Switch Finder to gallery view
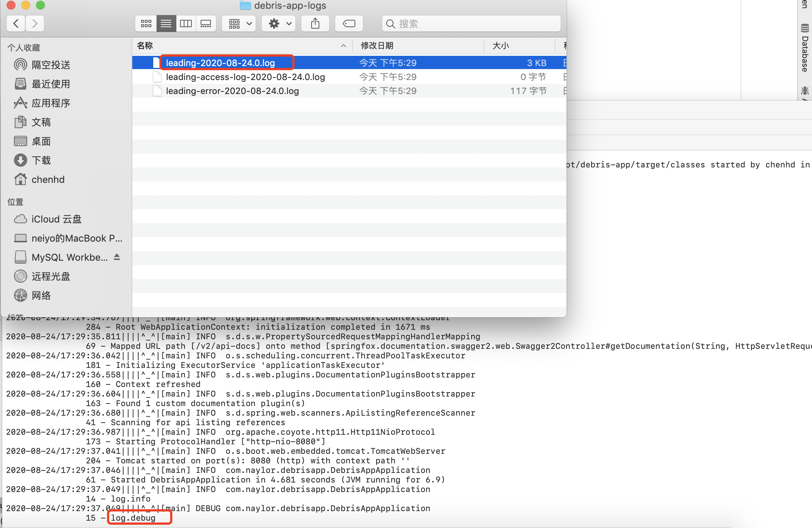This screenshot has height=528, width=812. coord(206,24)
